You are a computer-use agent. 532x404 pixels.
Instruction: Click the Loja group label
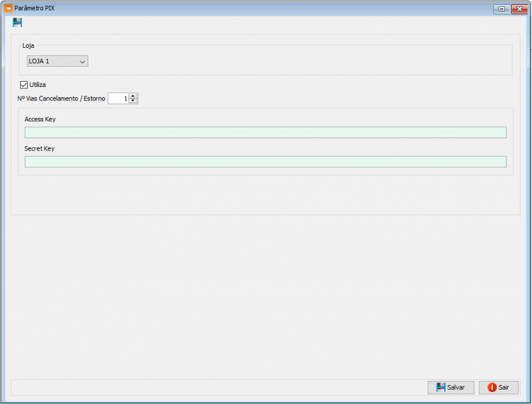point(28,45)
